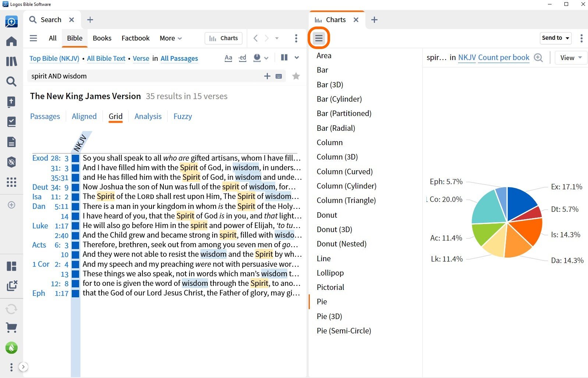Open the More search types dropdown
Viewport: 588px width, 378px height.
(171, 38)
